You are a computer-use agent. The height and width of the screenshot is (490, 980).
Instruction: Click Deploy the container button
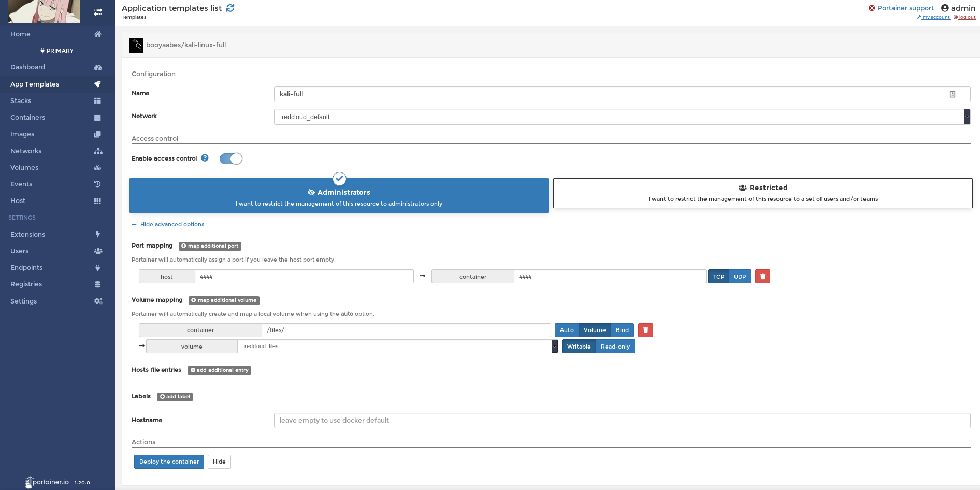169,462
